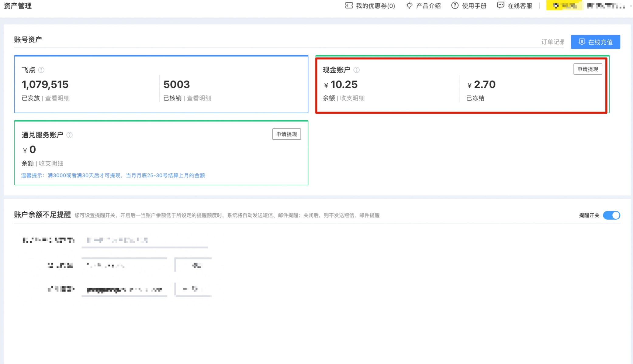The width and height of the screenshot is (633, 364).
Task: Click 申请提现 in the 现金账户 card
Action: [587, 69]
